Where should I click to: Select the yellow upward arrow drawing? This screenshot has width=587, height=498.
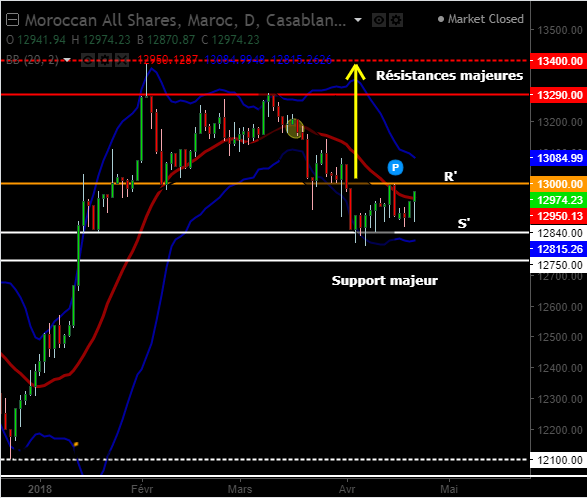click(x=356, y=121)
